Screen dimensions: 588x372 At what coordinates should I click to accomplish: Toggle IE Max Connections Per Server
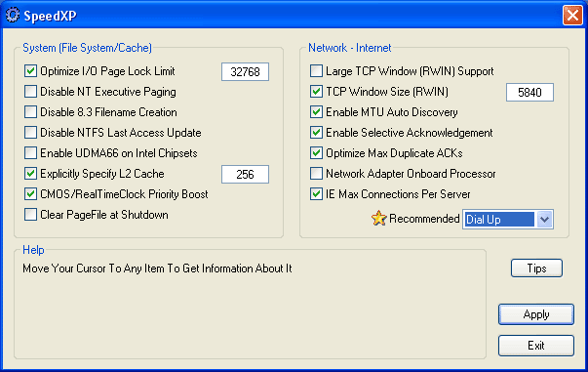[x=316, y=194]
